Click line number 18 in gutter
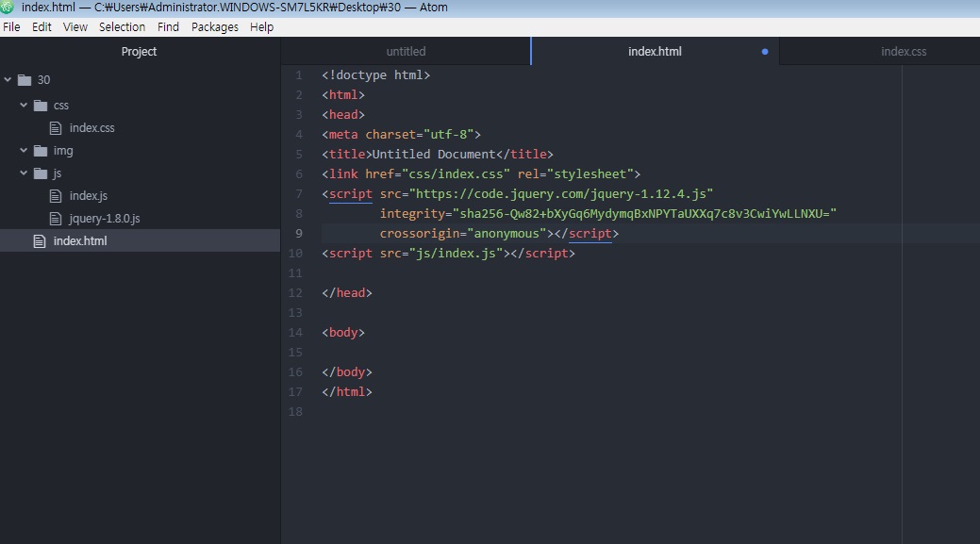The height and width of the screenshot is (544, 980). 295,412
